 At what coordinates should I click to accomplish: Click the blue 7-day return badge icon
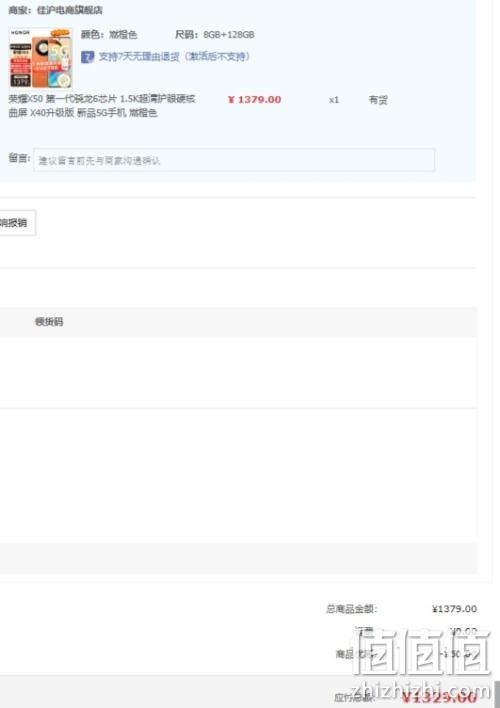pos(87,57)
